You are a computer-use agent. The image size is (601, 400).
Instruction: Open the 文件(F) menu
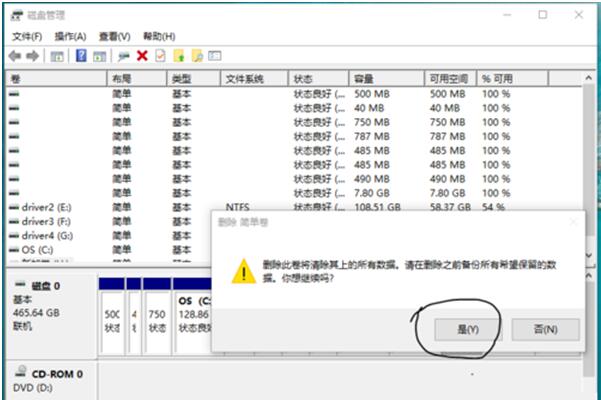click(27, 36)
